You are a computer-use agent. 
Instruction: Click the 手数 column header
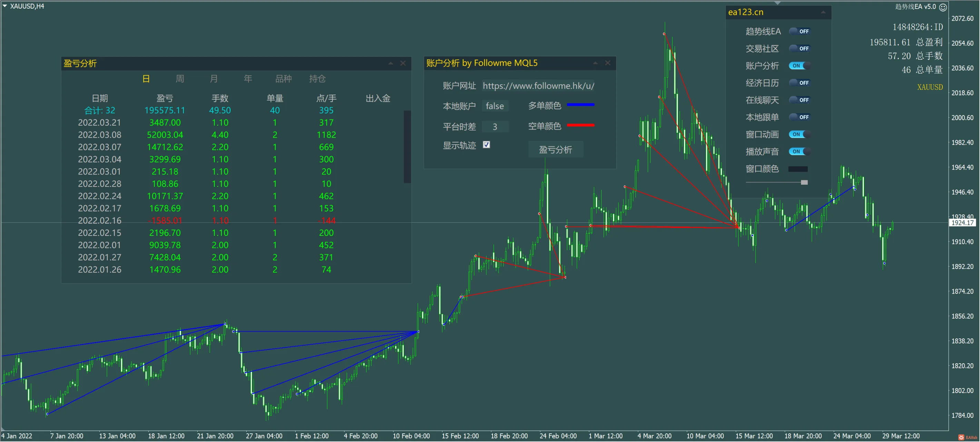pos(220,98)
